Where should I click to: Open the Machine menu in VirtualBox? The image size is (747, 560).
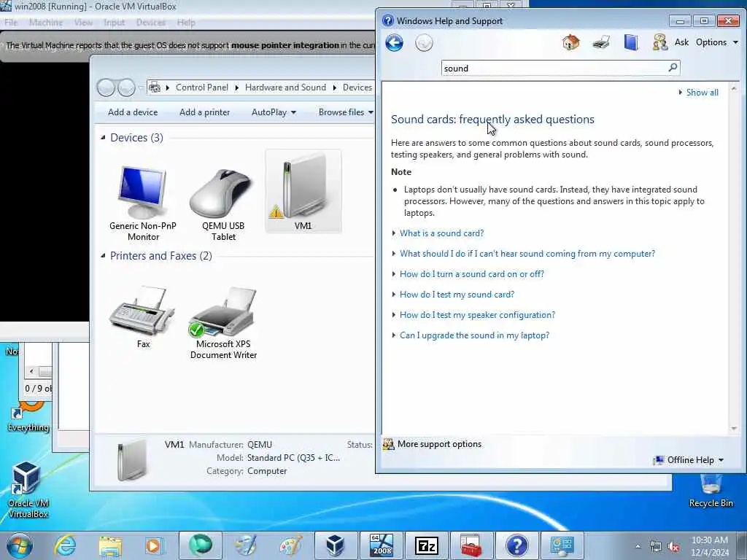coord(46,23)
